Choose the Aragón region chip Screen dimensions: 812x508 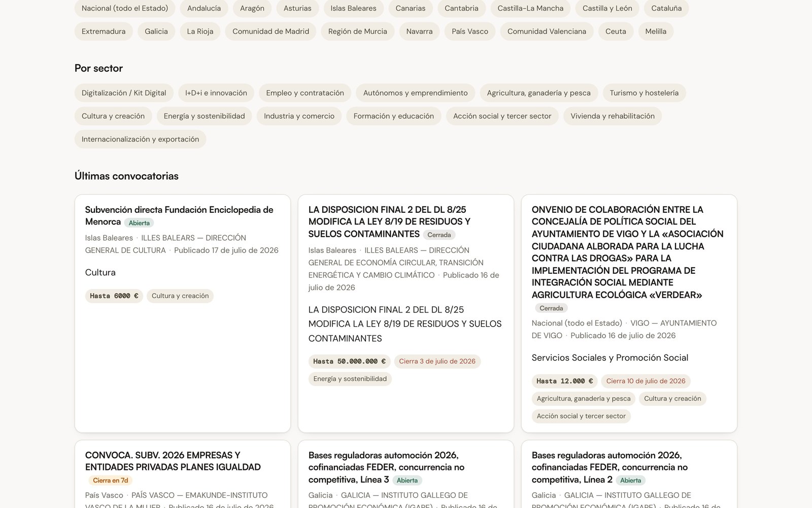click(252, 9)
